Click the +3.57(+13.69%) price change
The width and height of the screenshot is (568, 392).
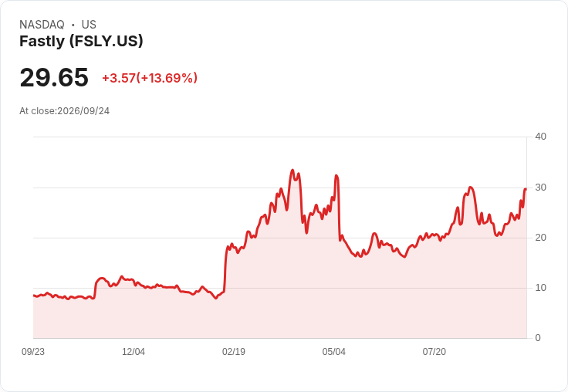150,78
